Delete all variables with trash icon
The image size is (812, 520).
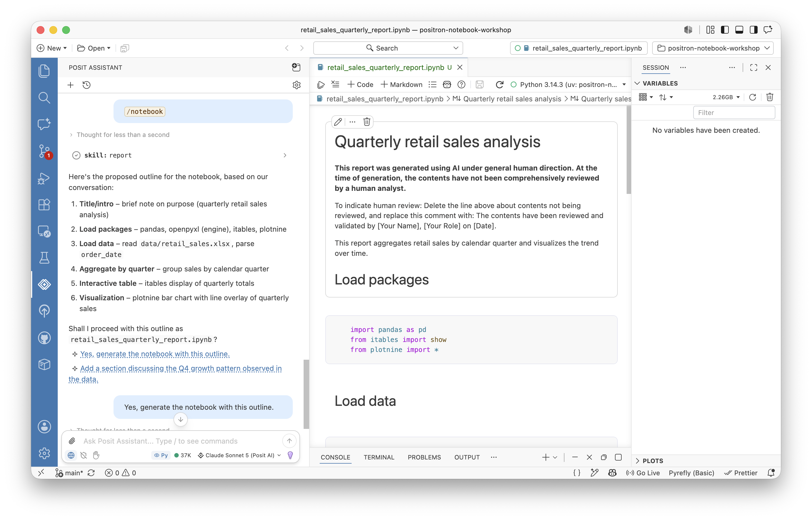pyautogui.click(x=770, y=97)
